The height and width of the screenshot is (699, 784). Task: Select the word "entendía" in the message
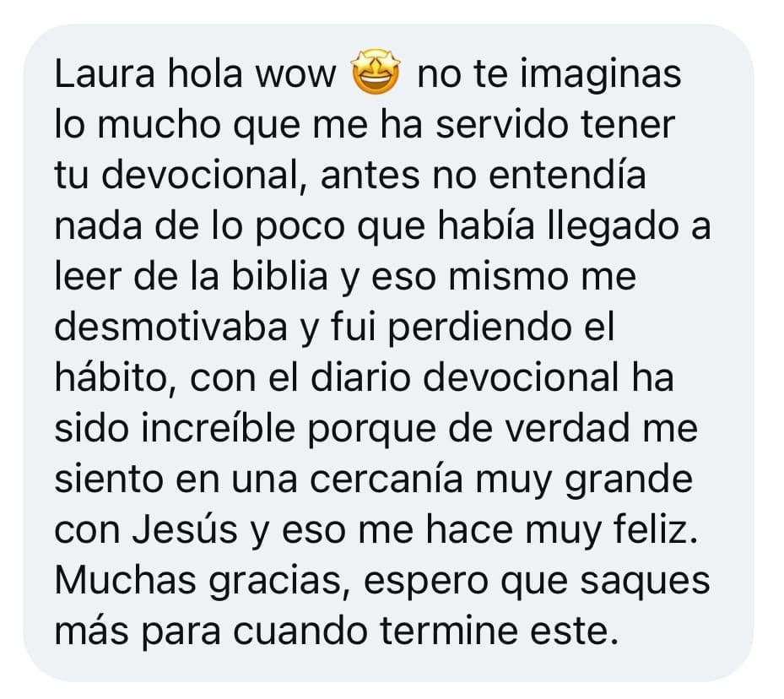click(x=567, y=175)
